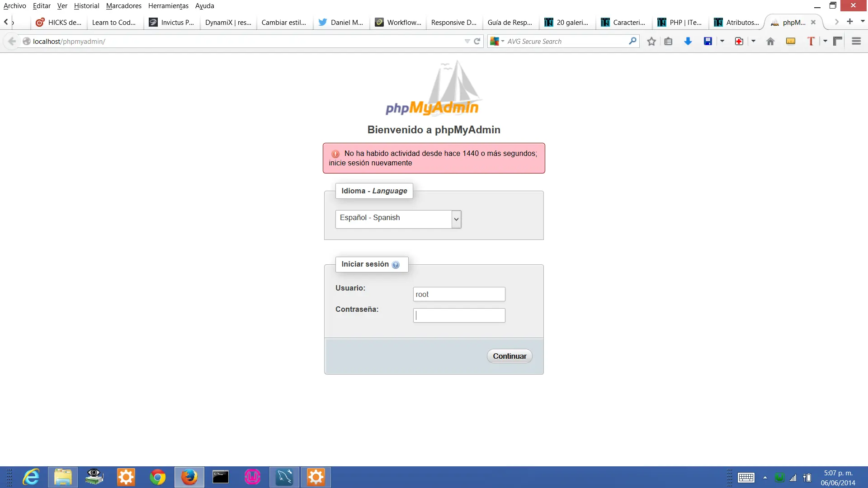Open the Downloads arrow icon
The height and width of the screenshot is (488, 868).
click(688, 41)
